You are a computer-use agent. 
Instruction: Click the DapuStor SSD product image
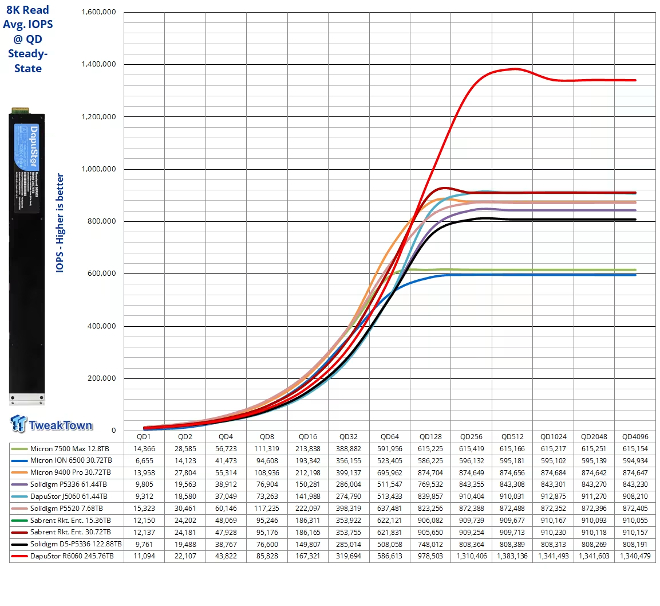click(x=27, y=256)
